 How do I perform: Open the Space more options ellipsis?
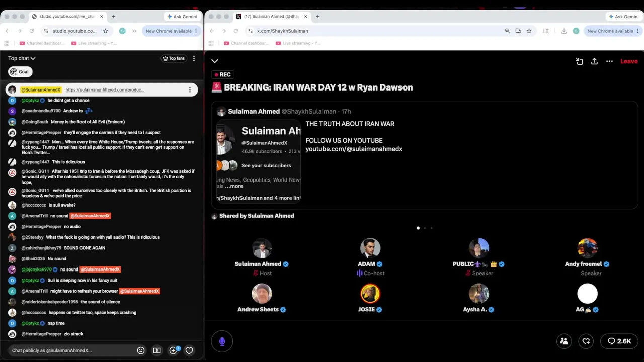click(609, 61)
